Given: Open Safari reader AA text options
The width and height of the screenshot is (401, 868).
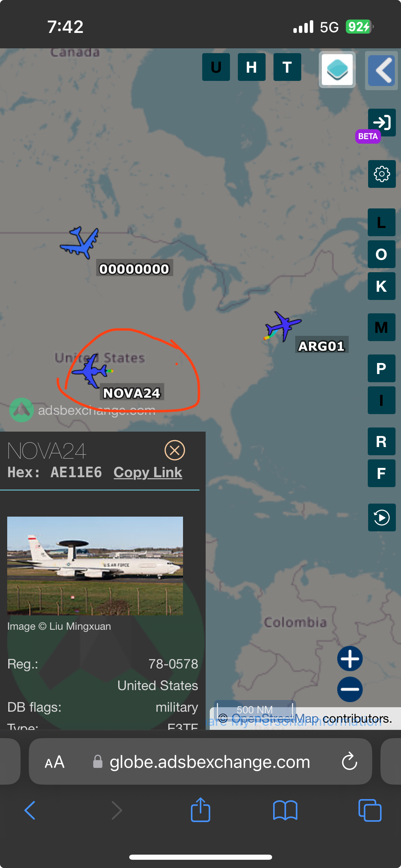Looking at the screenshot, I should (54, 762).
